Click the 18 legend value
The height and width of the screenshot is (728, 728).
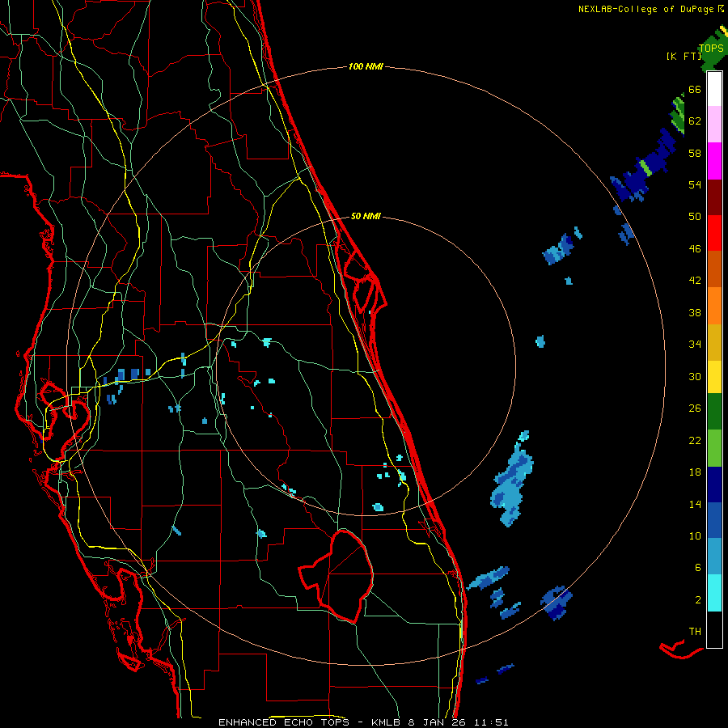point(695,472)
